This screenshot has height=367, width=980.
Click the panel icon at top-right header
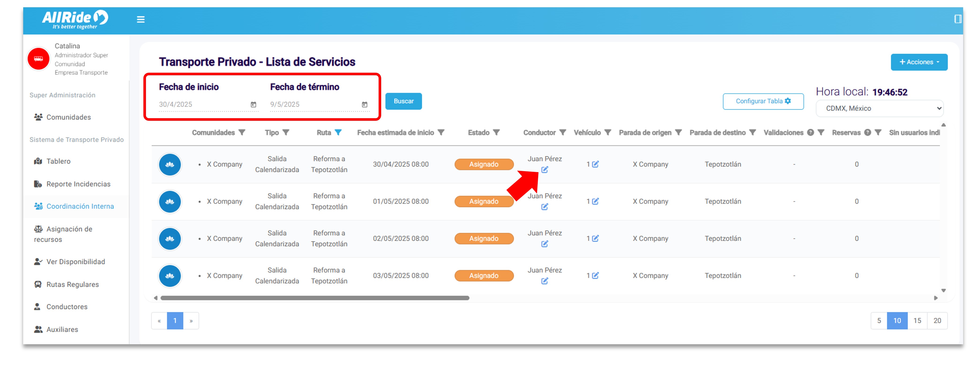(x=958, y=19)
